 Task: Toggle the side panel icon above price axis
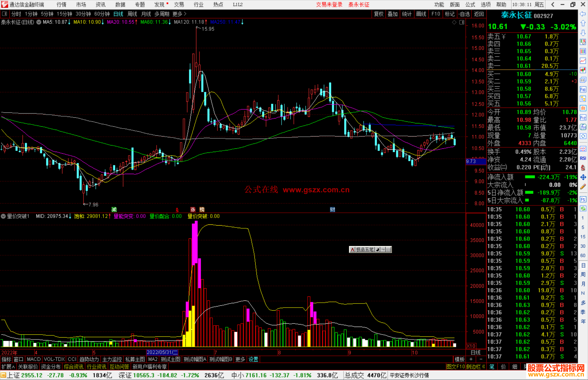462,22
